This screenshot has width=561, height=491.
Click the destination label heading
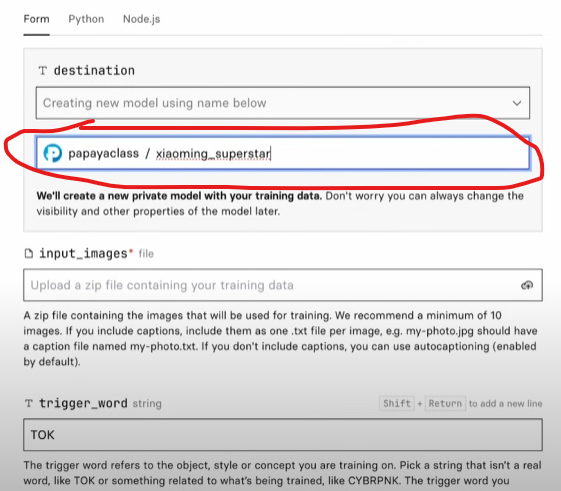point(94,71)
